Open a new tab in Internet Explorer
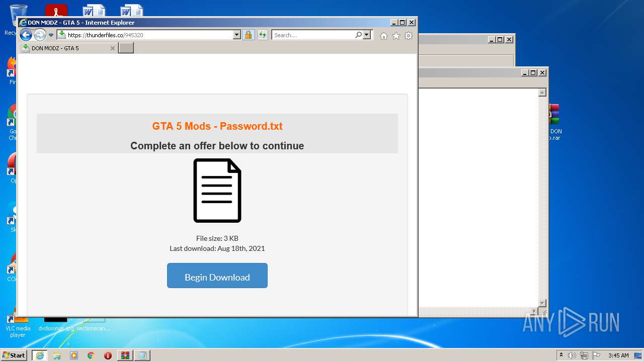 coord(126,48)
